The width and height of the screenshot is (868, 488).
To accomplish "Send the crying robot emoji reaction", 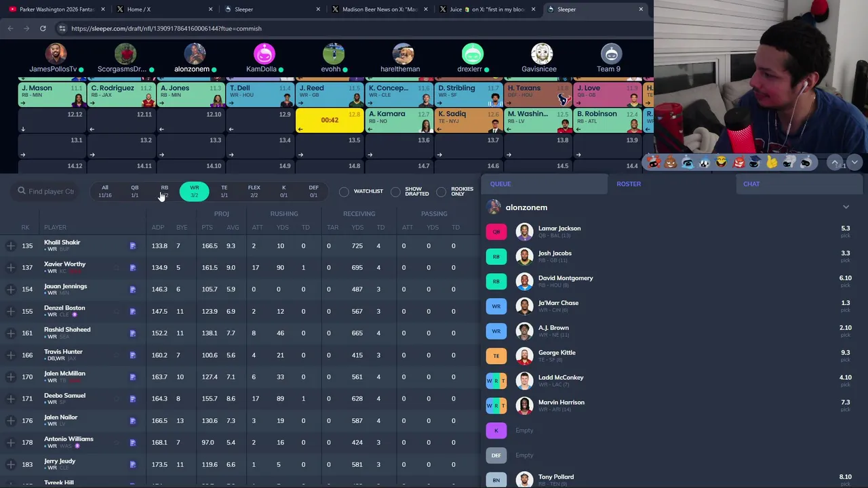I will (x=688, y=163).
